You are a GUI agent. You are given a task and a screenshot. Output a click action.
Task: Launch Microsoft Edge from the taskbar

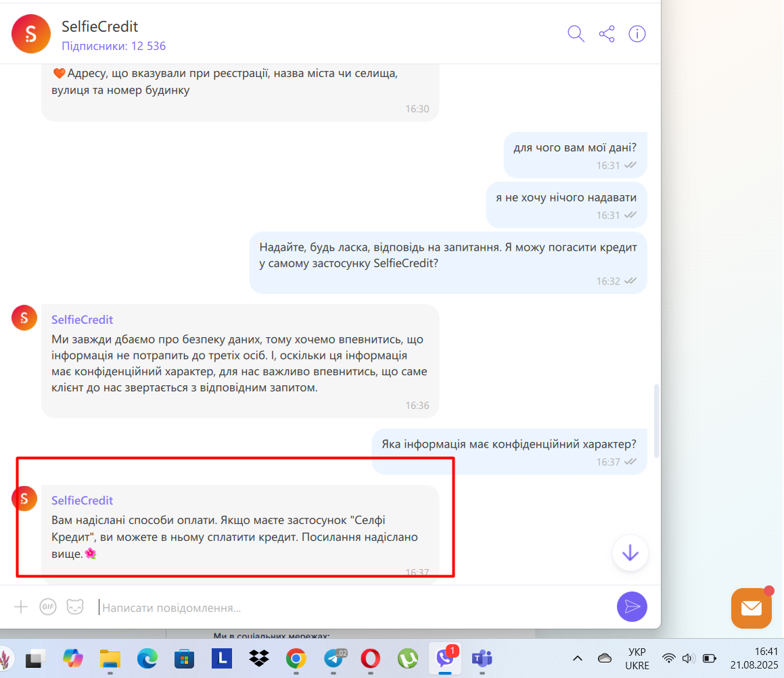(147, 658)
